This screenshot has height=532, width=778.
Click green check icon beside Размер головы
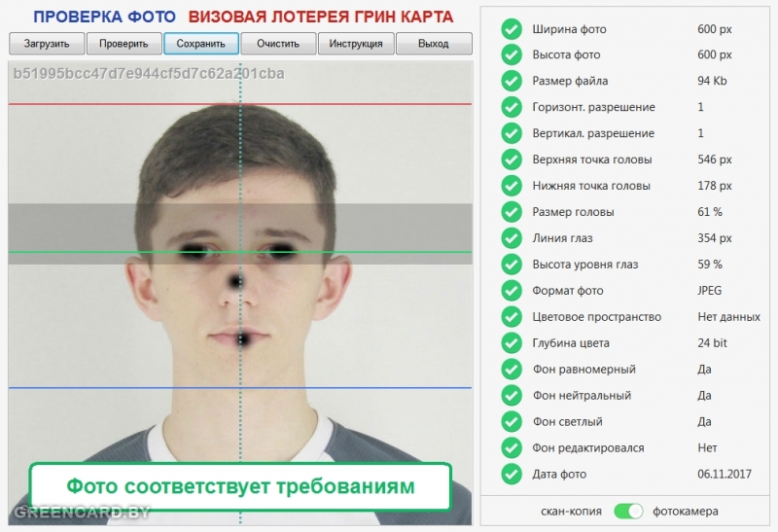point(512,212)
